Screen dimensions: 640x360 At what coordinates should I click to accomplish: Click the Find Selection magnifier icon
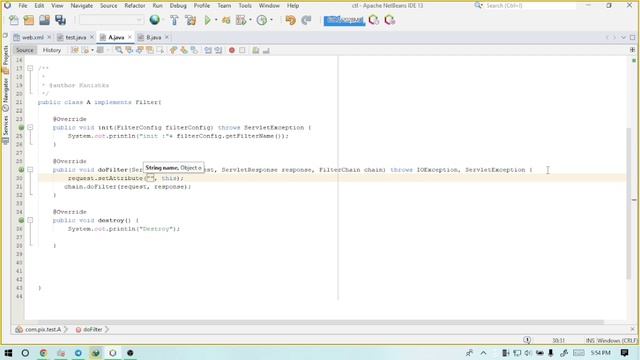click(119, 50)
